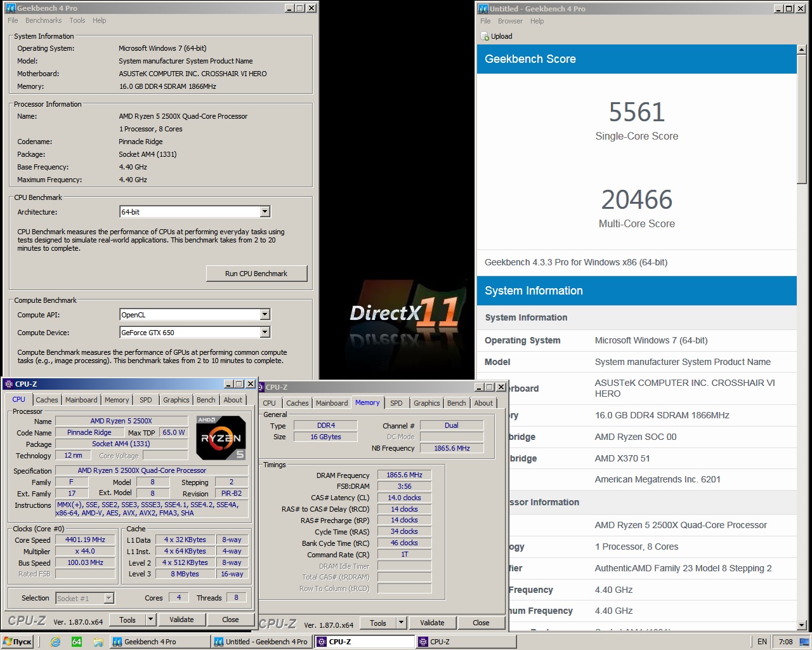Click the Core Speed value 4401.19 MHz
Viewport: 812px width, 650px height.
pyautogui.click(x=85, y=540)
